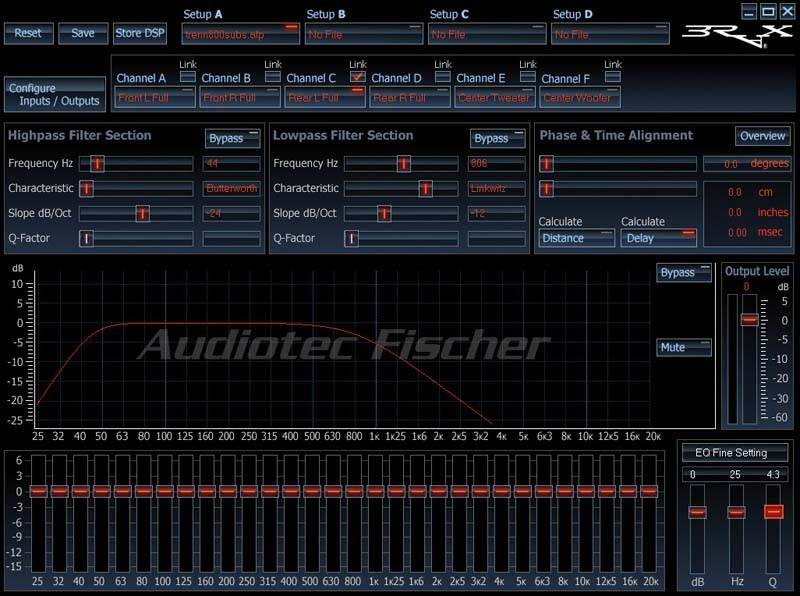The width and height of the screenshot is (800, 596).
Task: Open the Setup B 'No File' slot
Action: click(x=365, y=33)
